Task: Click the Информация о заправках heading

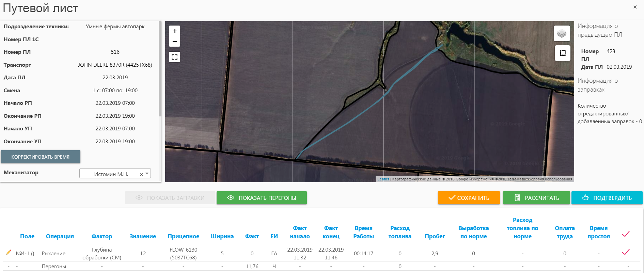Action: [x=598, y=85]
